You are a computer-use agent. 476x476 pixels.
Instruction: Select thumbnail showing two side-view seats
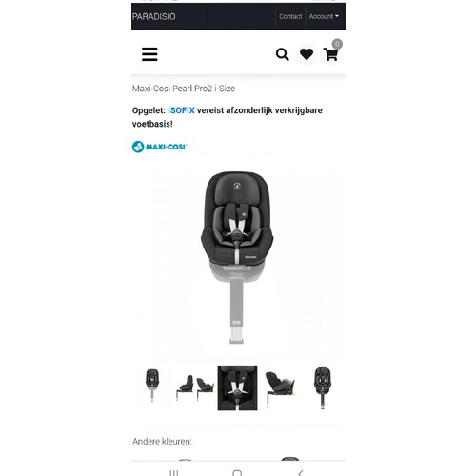tap(195, 387)
